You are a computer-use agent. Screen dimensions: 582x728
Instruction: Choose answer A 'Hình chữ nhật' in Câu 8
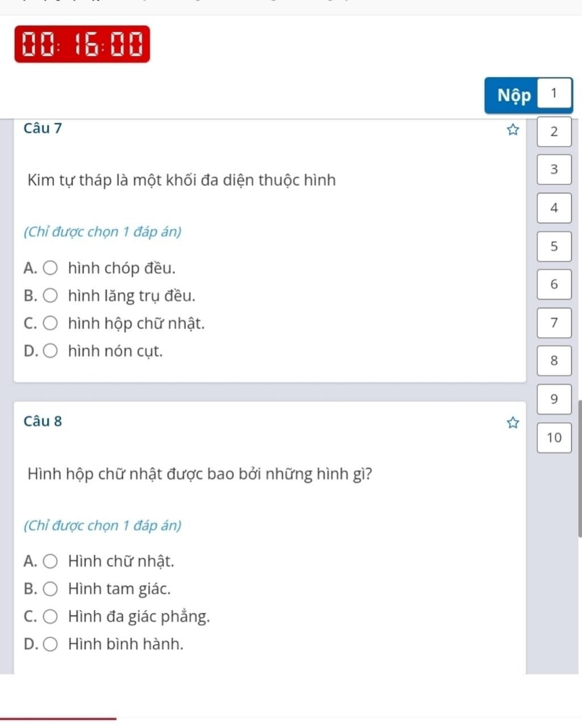point(51,561)
